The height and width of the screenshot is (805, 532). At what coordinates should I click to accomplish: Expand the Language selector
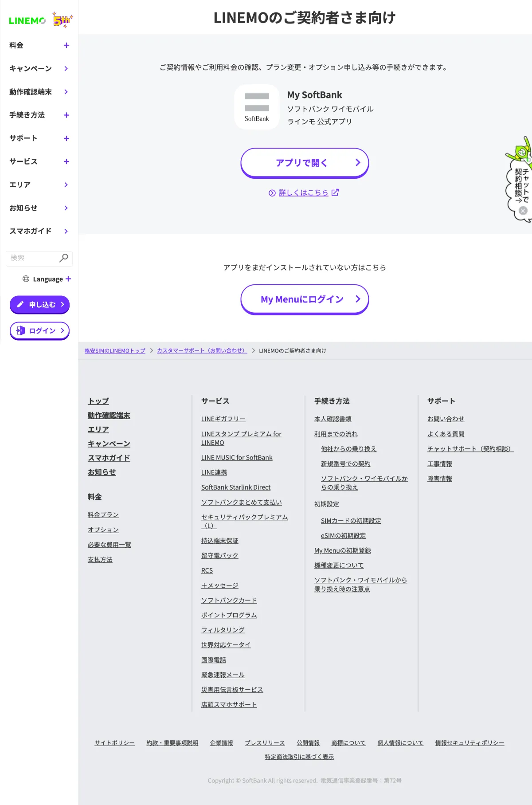click(68, 279)
